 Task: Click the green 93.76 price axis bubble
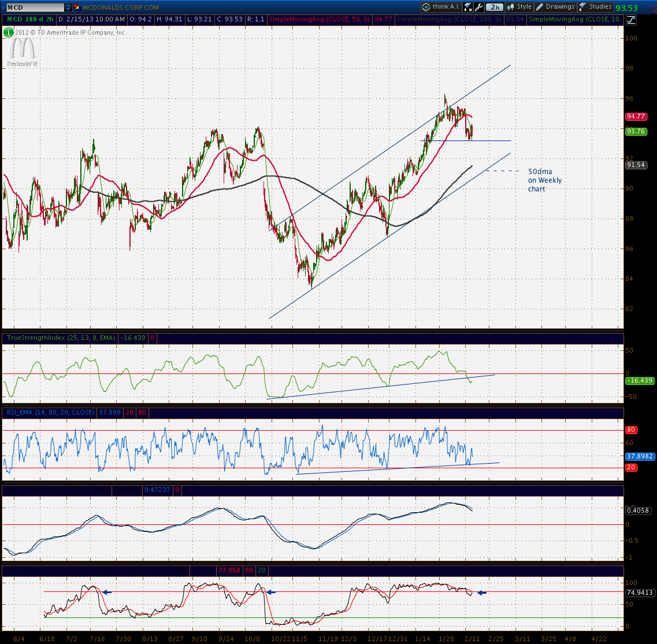pyautogui.click(x=636, y=132)
